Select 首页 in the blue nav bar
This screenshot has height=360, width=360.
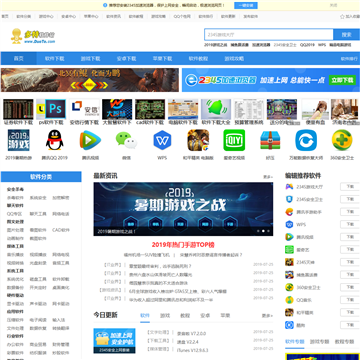pyautogui.click(x=18, y=58)
